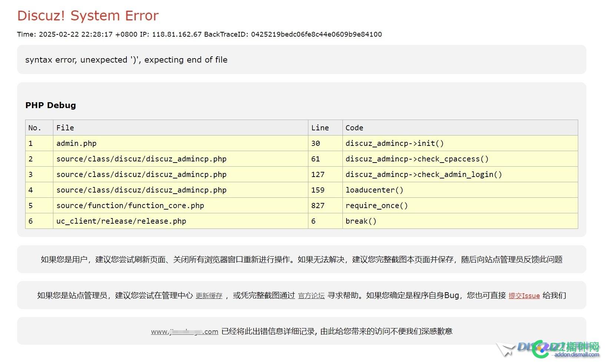Click the discuz_admincp->init() code cell
Viewport: 606px width, 364px height.
[460, 143]
